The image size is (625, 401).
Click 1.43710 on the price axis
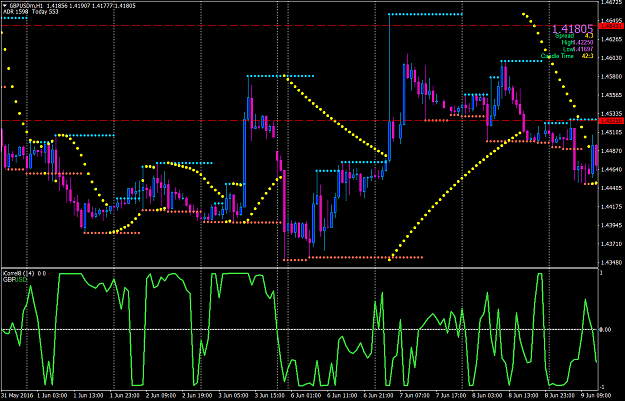[612, 244]
